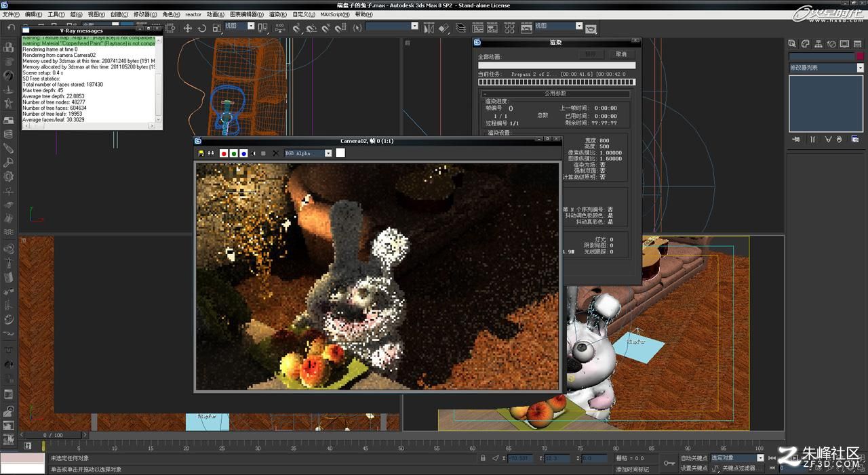
Task: Click the object name field in Modify panel
Action: (x=821, y=57)
